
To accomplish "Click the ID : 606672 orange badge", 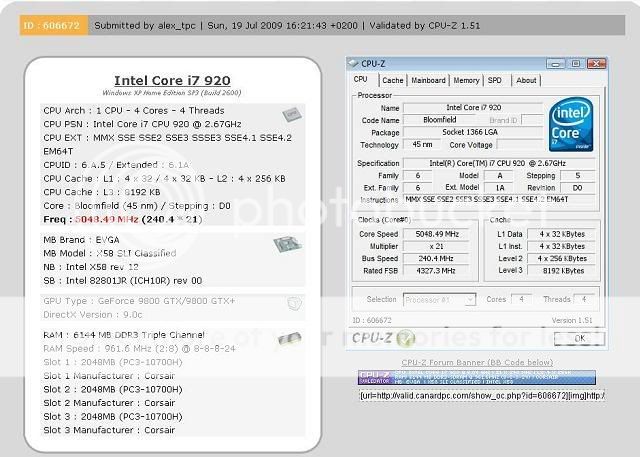I will [x=53, y=25].
